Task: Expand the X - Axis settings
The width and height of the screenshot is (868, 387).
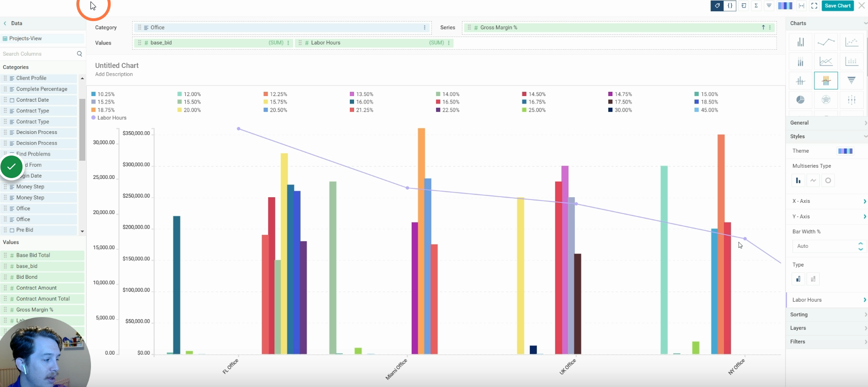Action: [828, 201]
